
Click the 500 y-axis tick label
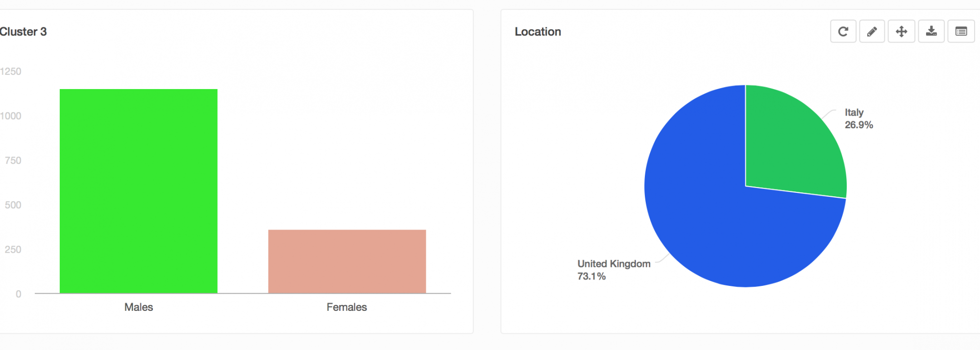coord(13,205)
